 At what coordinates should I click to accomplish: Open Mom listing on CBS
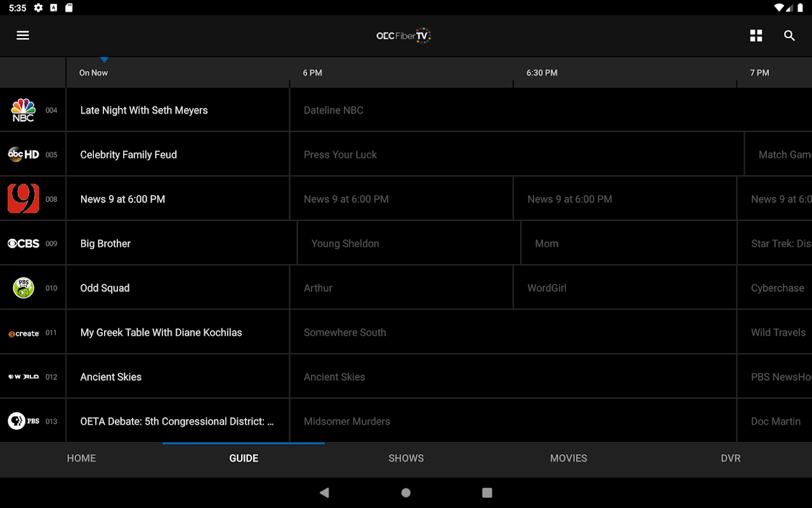pos(629,243)
